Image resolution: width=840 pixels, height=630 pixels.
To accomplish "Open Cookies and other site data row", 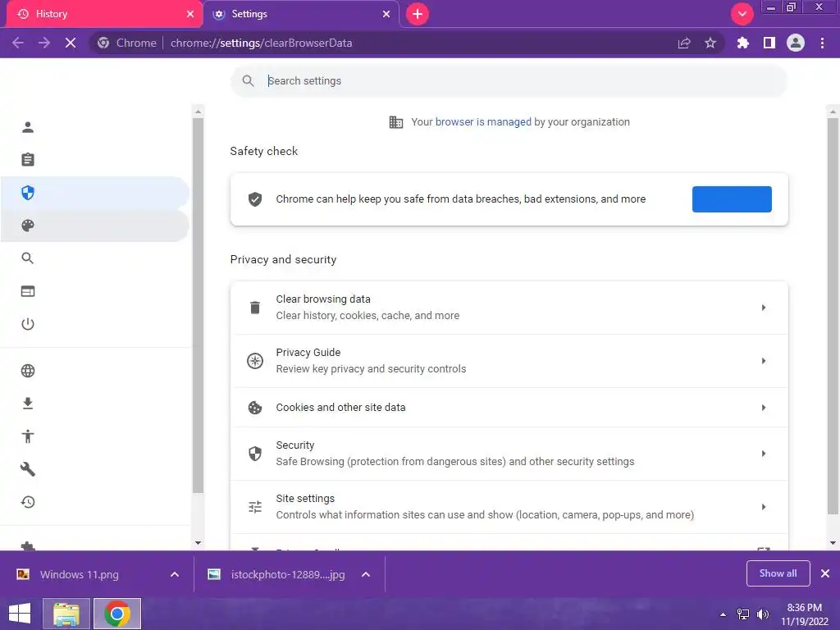I will point(509,408).
